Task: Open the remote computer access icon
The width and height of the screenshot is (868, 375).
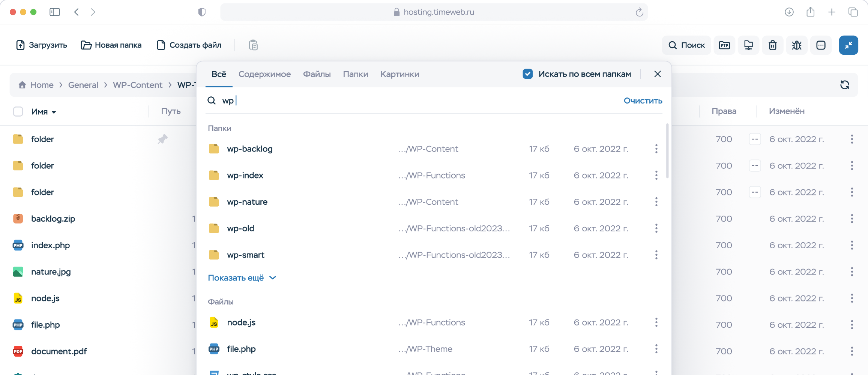Action: 748,45
